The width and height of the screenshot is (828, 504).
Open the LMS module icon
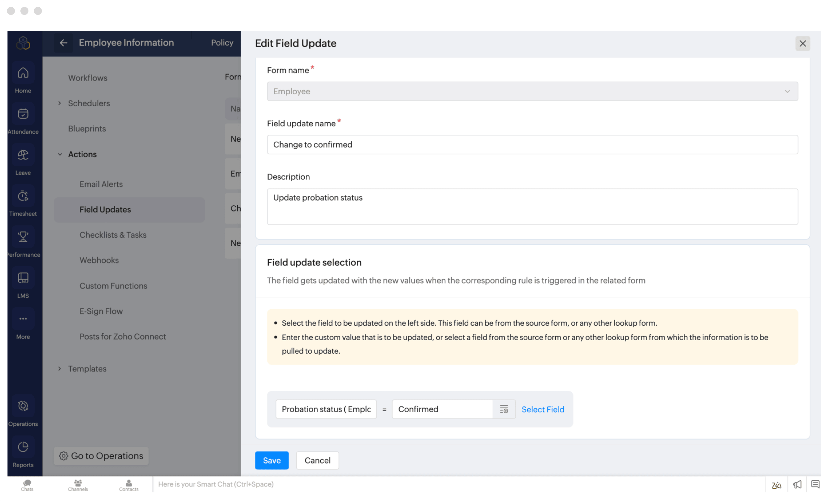pyautogui.click(x=23, y=278)
